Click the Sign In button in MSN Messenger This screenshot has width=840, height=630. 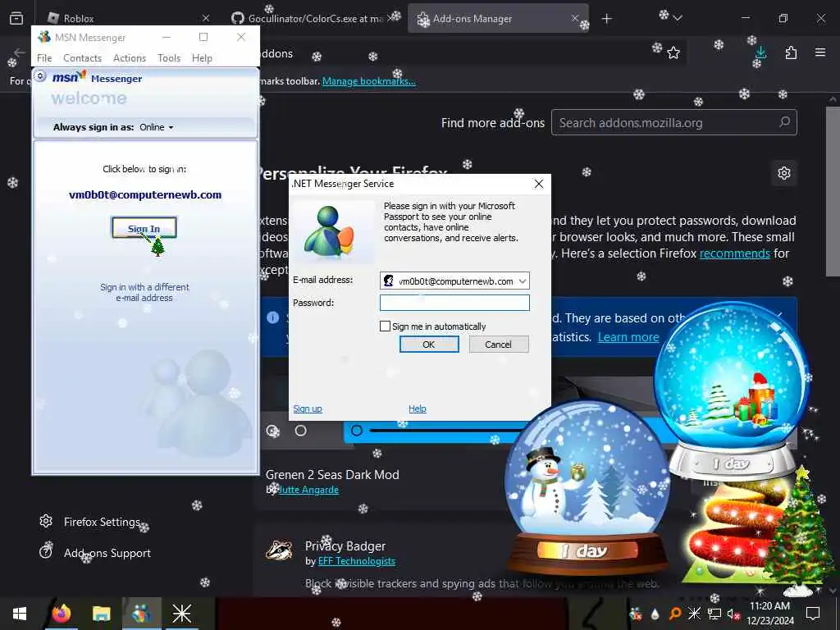pos(144,228)
